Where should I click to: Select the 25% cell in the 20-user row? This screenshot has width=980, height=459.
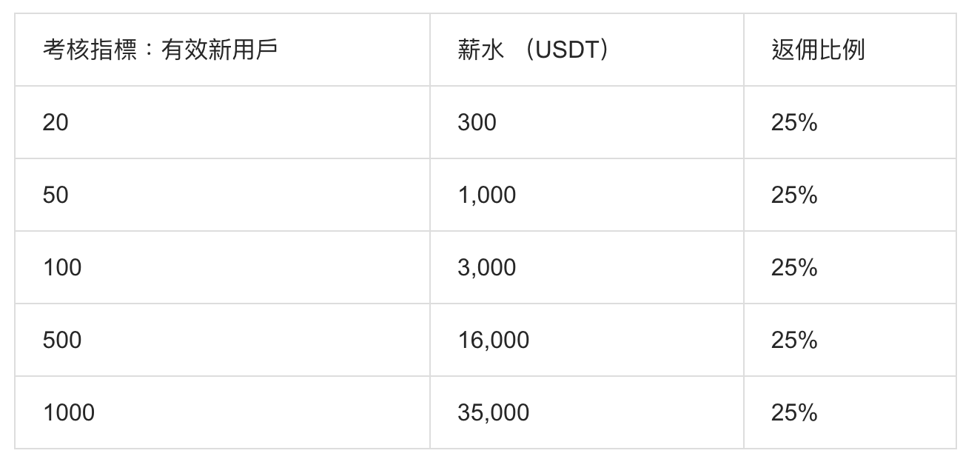tap(850, 122)
